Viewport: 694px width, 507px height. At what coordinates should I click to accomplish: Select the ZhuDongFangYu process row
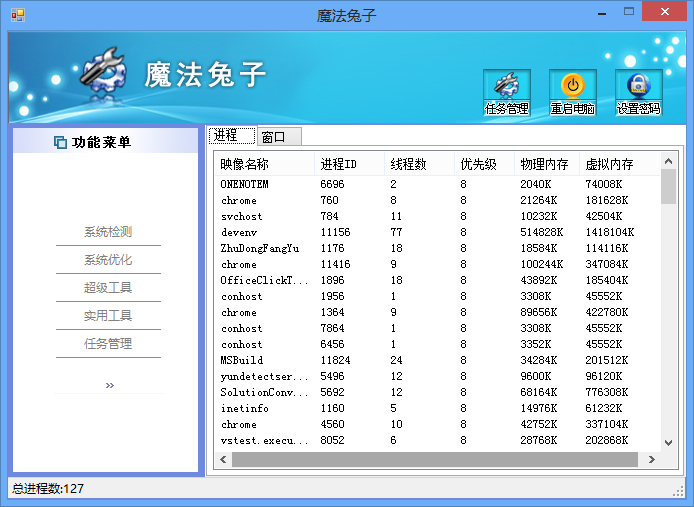[437, 248]
